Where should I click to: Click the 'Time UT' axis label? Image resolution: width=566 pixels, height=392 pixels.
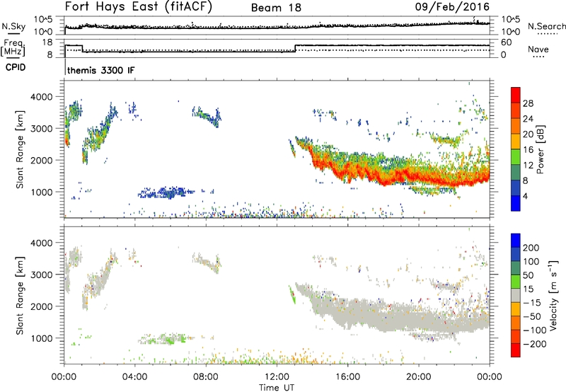pyautogui.click(x=277, y=388)
